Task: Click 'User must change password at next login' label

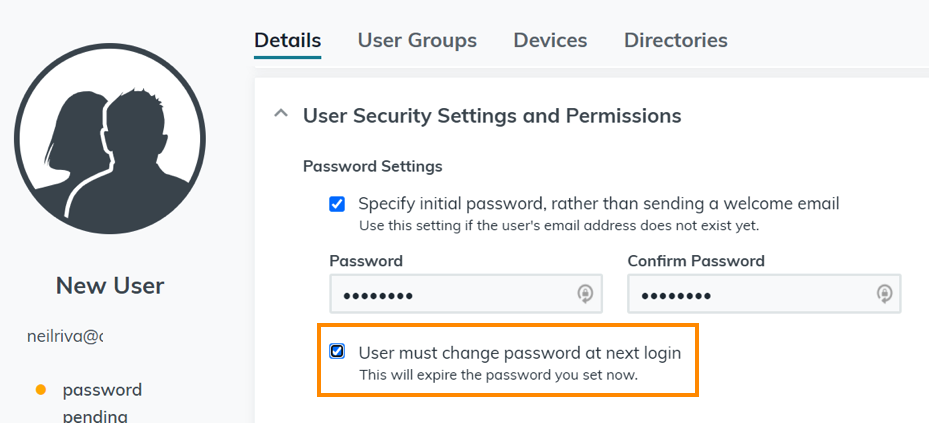Action: click(519, 353)
